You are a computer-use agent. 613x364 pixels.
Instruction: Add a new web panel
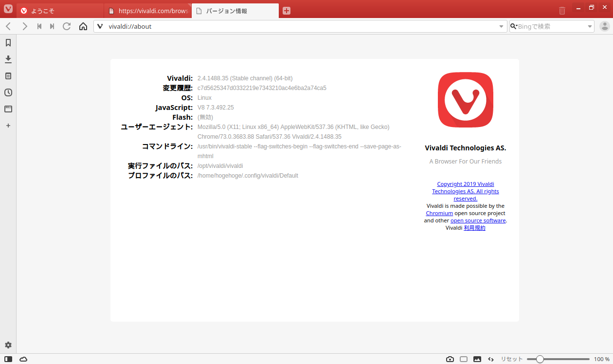point(8,126)
